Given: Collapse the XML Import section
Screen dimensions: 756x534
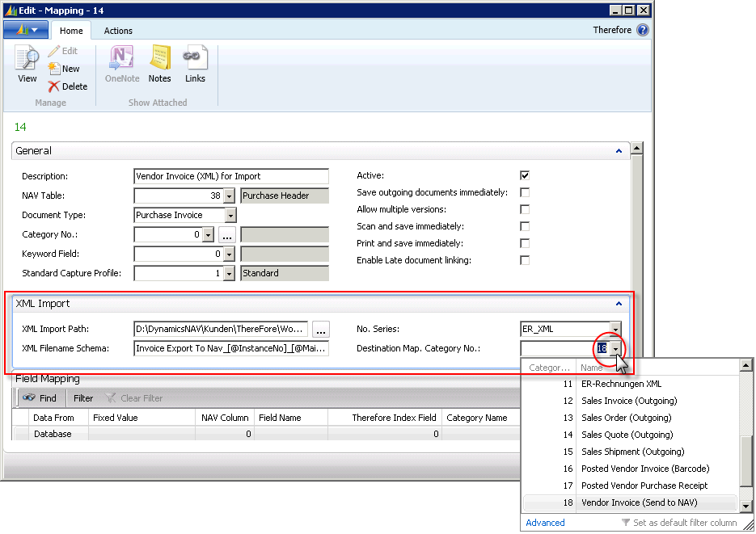Looking at the screenshot, I should click(619, 303).
